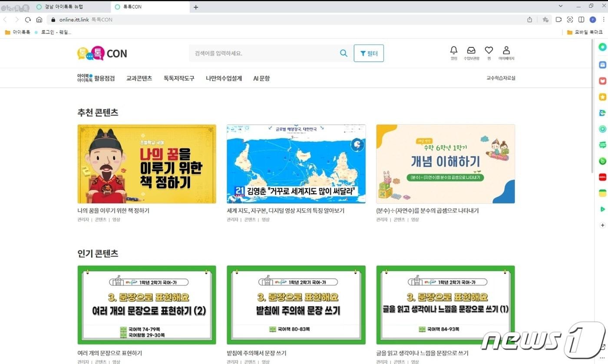Click the green play icon in the sidebar

603,209
